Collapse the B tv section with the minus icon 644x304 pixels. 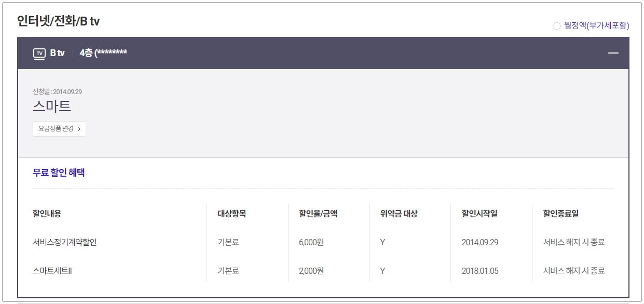point(613,53)
